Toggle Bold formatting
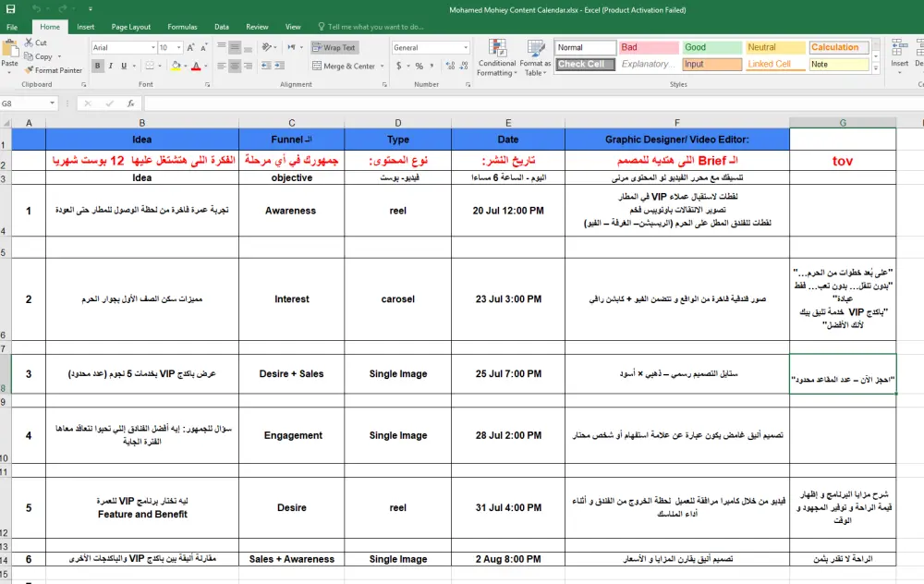The height and width of the screenshot is (584, 924). tap(97, 66)
